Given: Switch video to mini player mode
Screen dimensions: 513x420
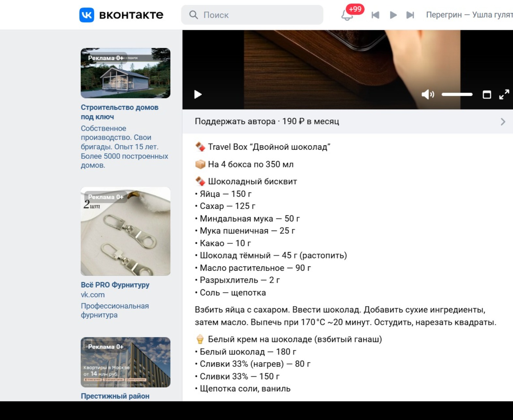Looking at the screenshot, I should [487, 95].
